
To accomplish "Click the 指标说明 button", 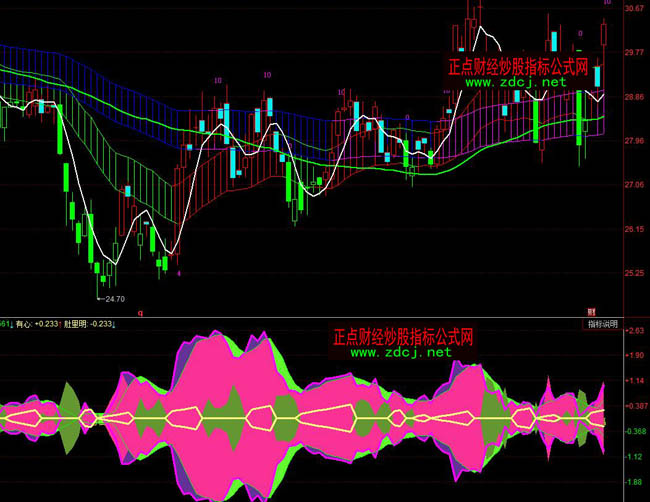I will point(601,324).
